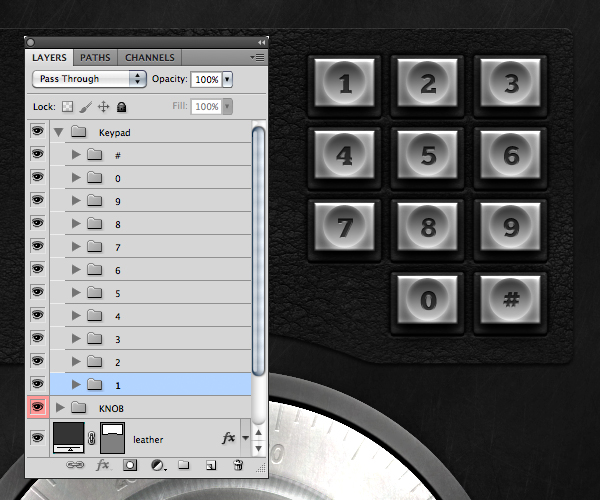Toggle eye icon for group 7
Image resolution: width=600 pixels, height=500 pixels.
(38, 246)
